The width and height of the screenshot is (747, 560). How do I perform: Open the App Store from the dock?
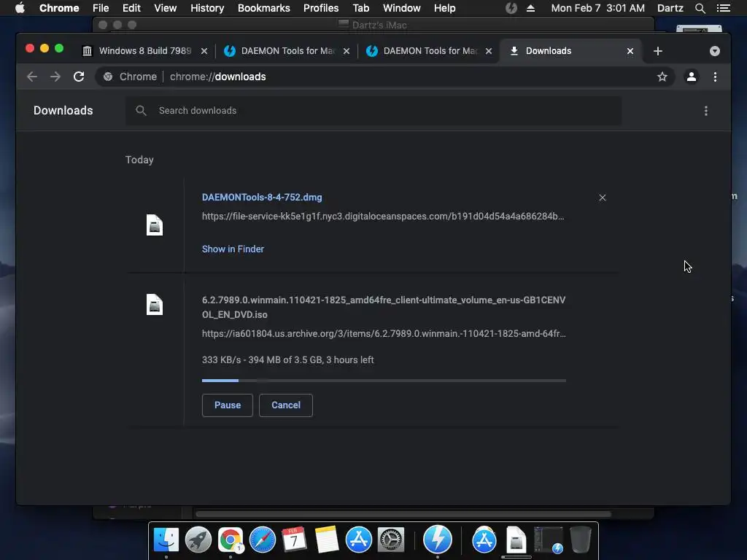[x=359, y=540]
